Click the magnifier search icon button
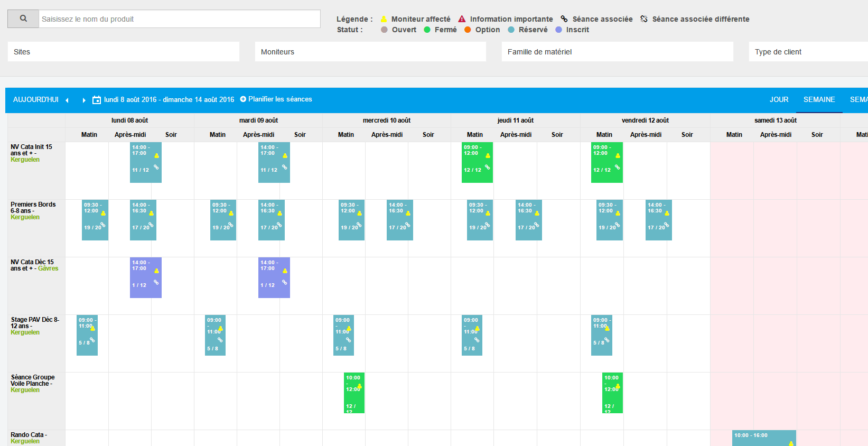 (23, 18)
